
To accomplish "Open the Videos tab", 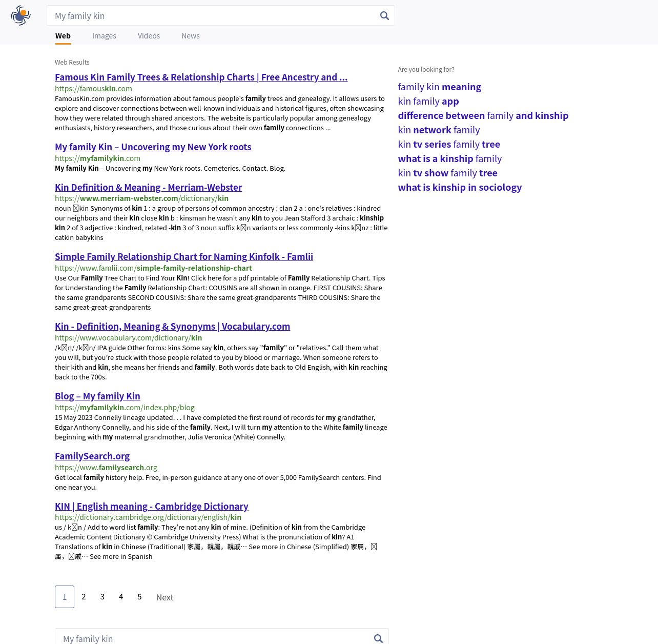I will (x=149, y=36).
